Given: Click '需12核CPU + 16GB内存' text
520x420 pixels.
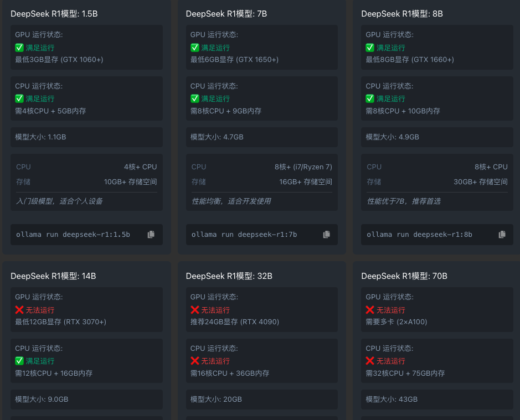Looking at the screenshot, I should click(x=54, y=374).
